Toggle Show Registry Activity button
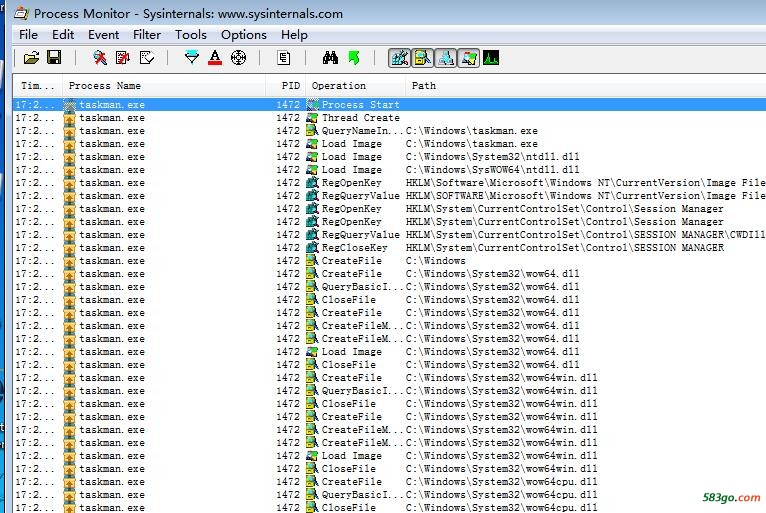The width and height of the screenshot is (766, 513). (399, 58)
